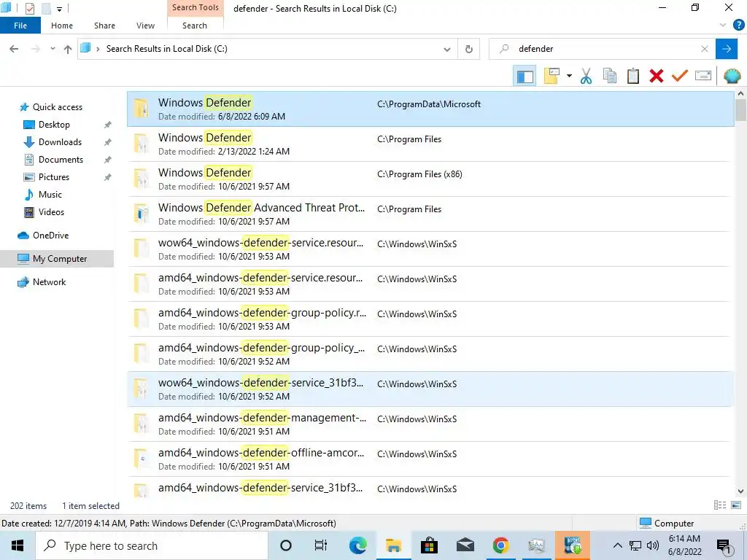The image size is (747, 560).
Task: Switch to the View ribbon tab
Action: point(145,26)
